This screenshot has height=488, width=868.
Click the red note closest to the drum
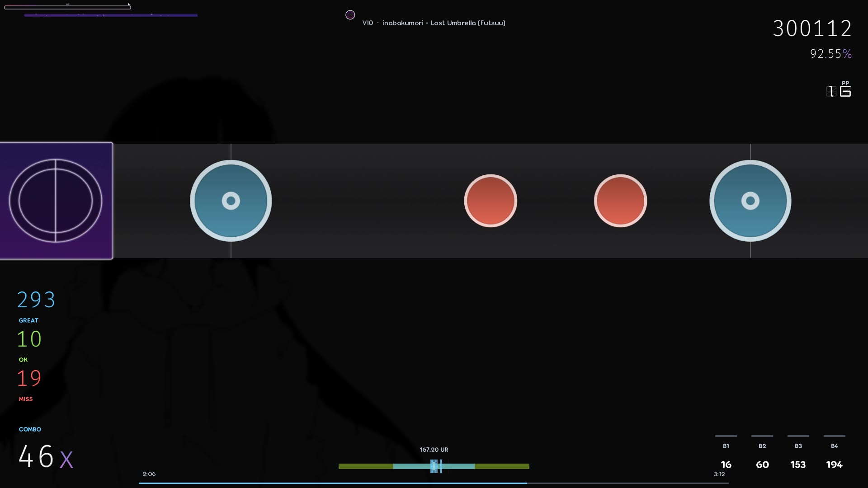(491, 201)
